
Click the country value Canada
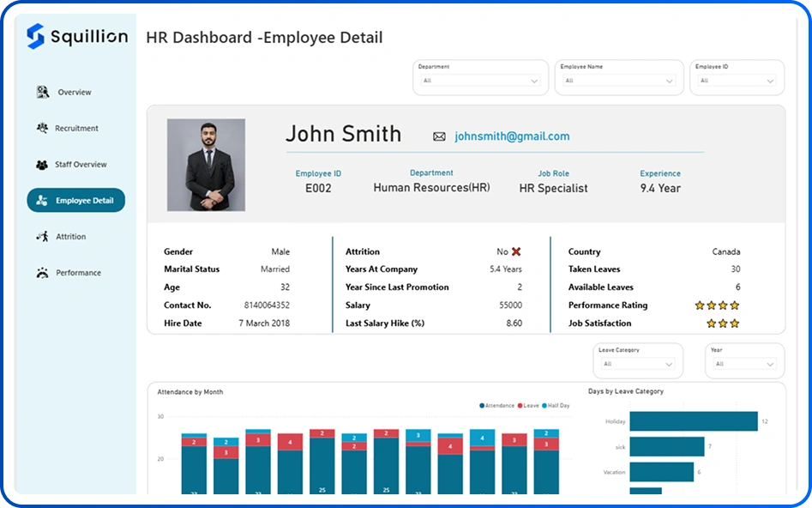coord(726,251)
